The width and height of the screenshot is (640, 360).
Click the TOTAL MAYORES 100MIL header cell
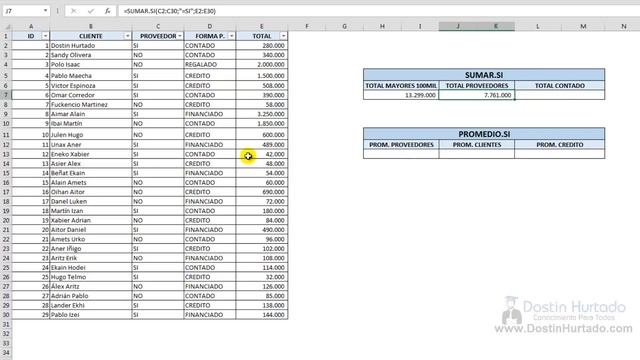[401, 86]
